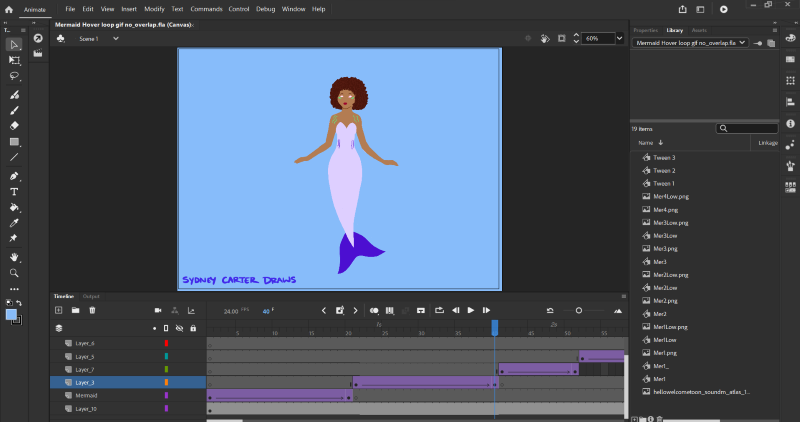The width and height of the screenshot is (800, 422).
Task: Step back one frame
Action: [456, 310]
